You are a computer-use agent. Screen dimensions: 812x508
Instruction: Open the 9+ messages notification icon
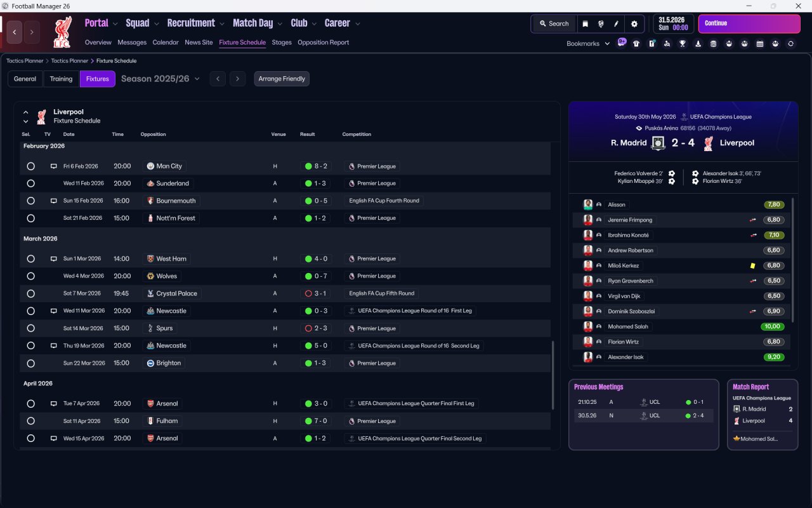[622, 43]
